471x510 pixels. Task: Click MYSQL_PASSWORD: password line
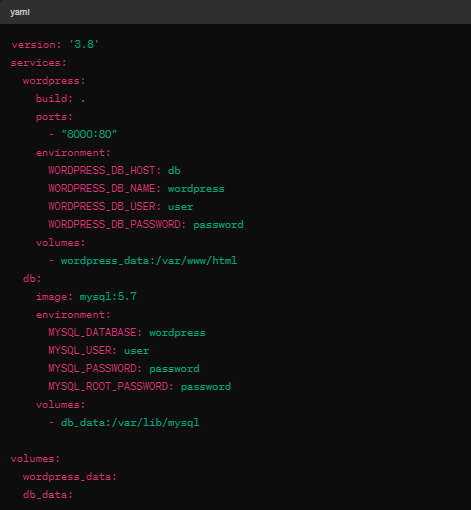(x=124, y=369)
